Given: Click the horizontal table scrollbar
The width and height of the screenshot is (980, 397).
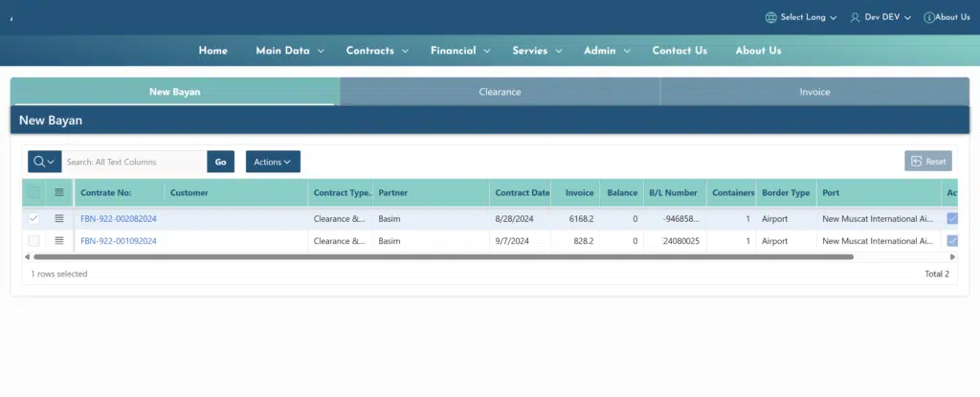Looking at the screenshot, I should [x=443, y=257].
